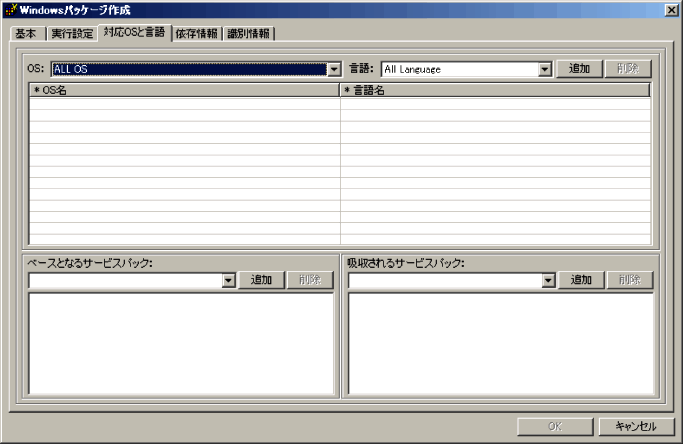The image size is (683, 444).
Task: Click 削除 for ベースとなるサービスパック
Action: 310,280
